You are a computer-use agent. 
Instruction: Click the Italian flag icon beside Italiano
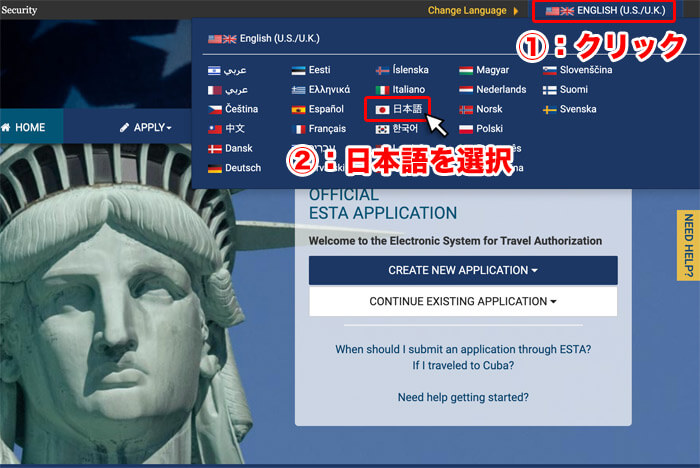coord(382,90)
